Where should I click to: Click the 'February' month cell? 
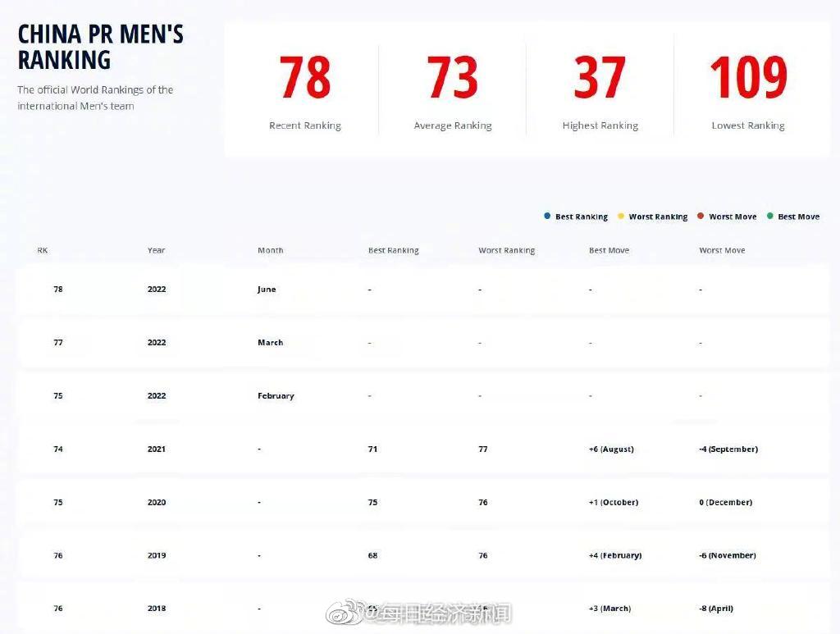[276, 396]
